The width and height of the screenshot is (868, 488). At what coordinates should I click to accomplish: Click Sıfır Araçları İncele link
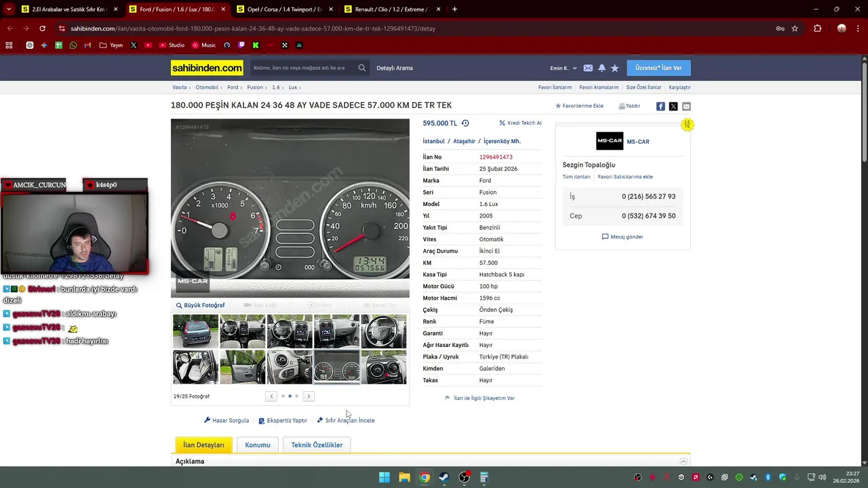click(346, 420)
